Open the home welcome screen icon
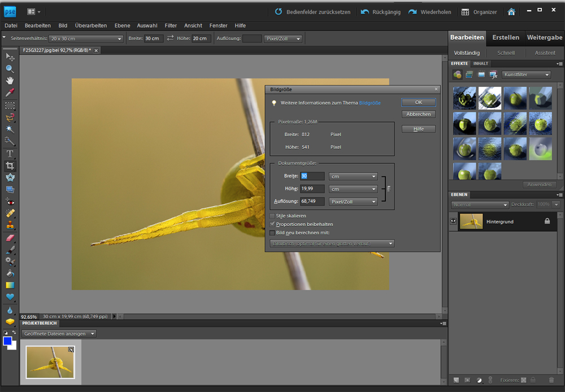 point(511,12)
